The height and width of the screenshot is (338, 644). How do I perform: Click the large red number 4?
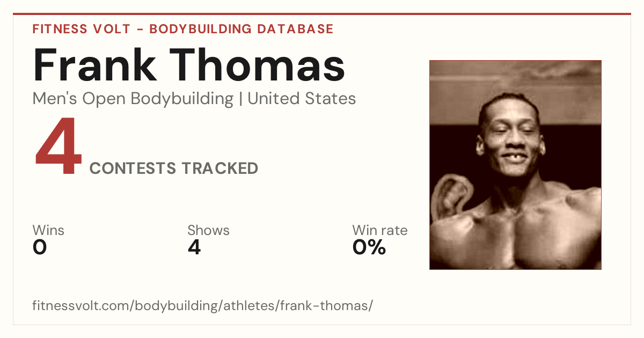pyautogui.click(x=58, y=147)
